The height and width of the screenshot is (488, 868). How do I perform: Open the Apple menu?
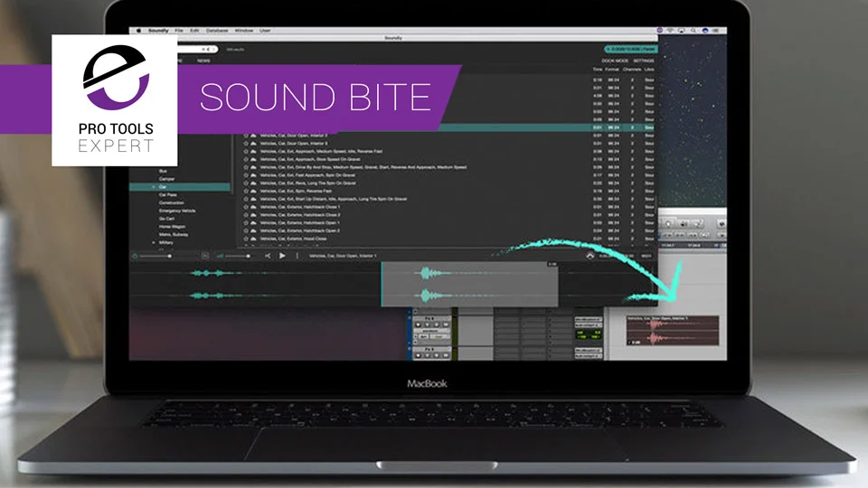tap(138, 31)
